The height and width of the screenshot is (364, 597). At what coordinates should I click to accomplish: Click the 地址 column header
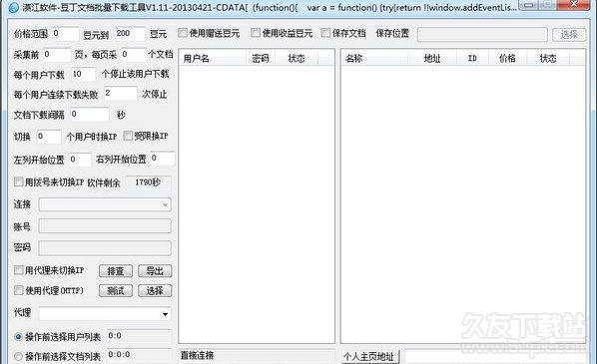coord(432,58)
